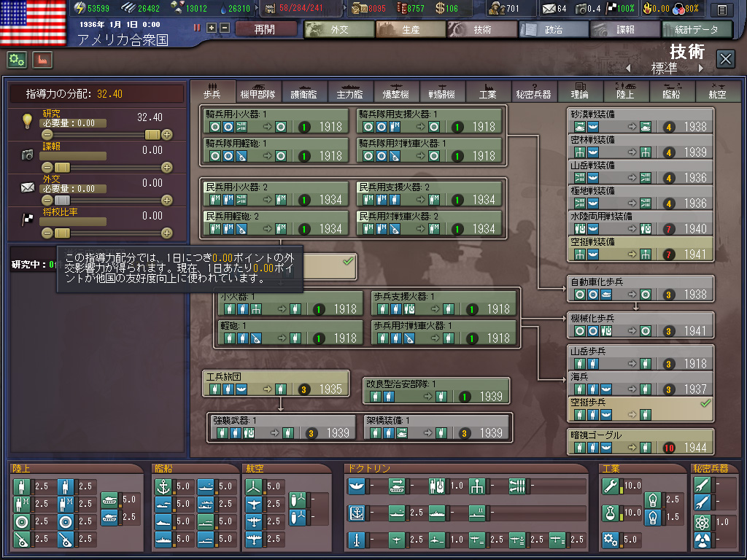
Task: Click the 研究 slider handle
Action: (152, 134)
